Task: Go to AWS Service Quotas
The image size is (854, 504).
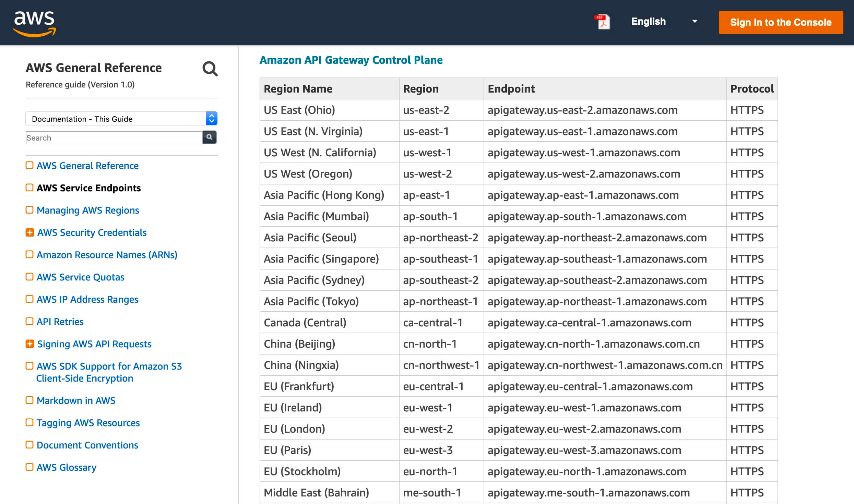Action: tap(80, 277)
